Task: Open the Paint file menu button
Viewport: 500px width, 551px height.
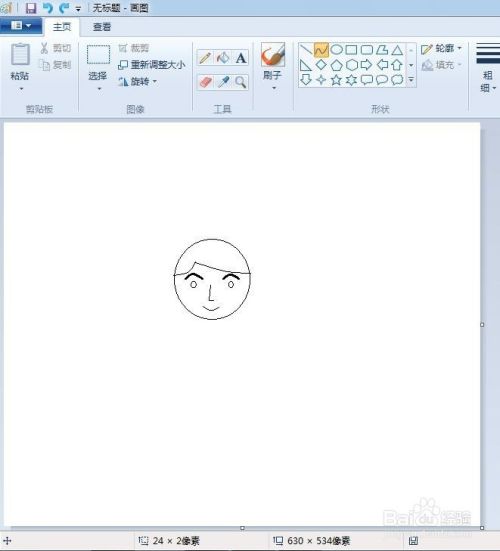Action: click(x=21, y=26)
